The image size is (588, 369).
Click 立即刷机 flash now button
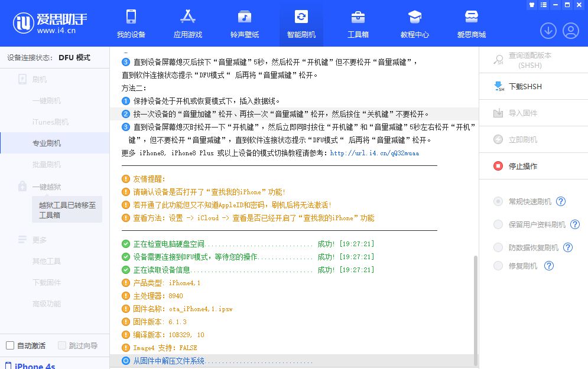coord(533,140)
